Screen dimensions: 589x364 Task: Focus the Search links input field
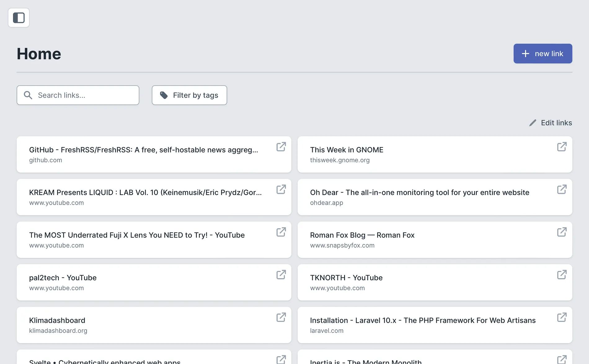coord(78,95)
